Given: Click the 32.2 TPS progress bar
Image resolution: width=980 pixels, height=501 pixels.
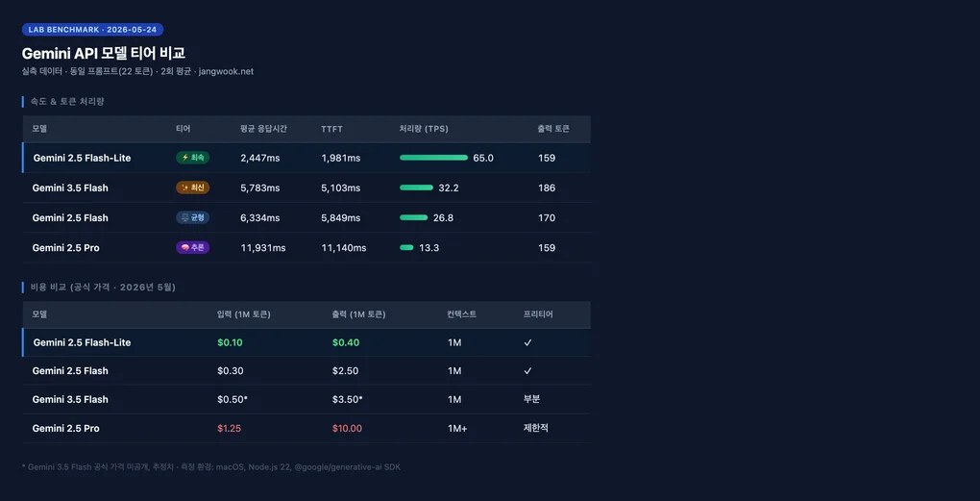Looking at the screenshot, I should coord(416,188).
